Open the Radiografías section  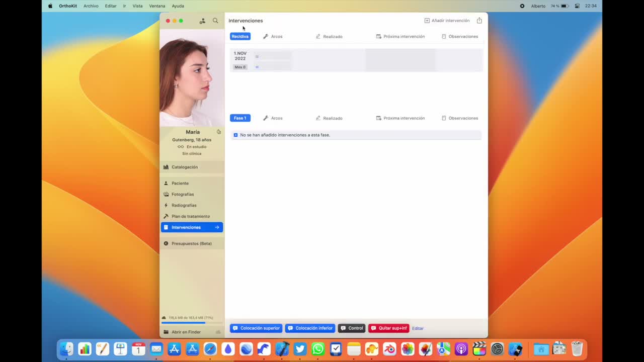click(192, 205)
